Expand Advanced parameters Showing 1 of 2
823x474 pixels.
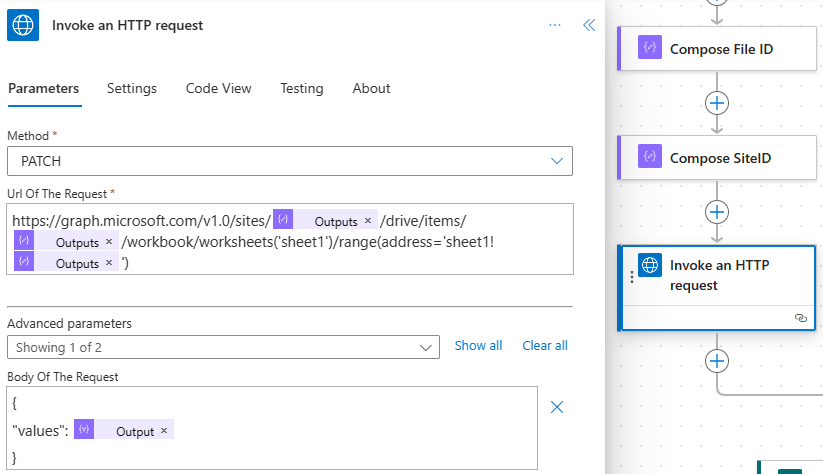tap(222, 346)
